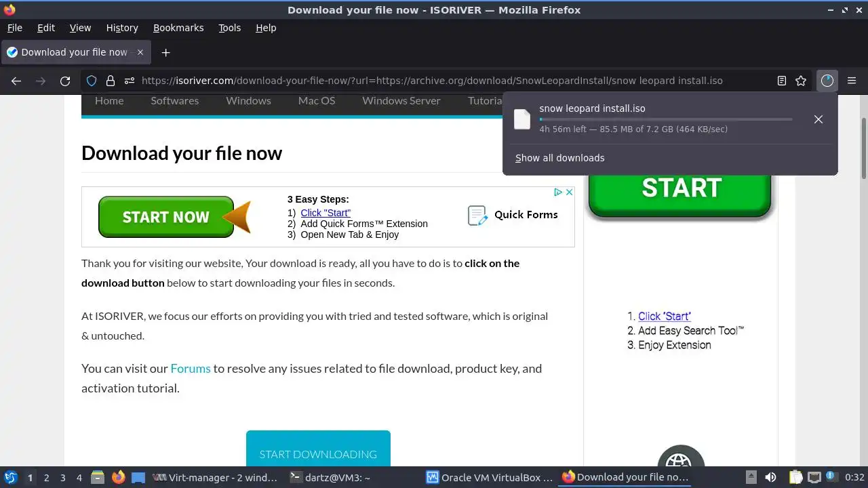Close the Download your file now tab
The image size is (868, 488).
tap(140, 52)
